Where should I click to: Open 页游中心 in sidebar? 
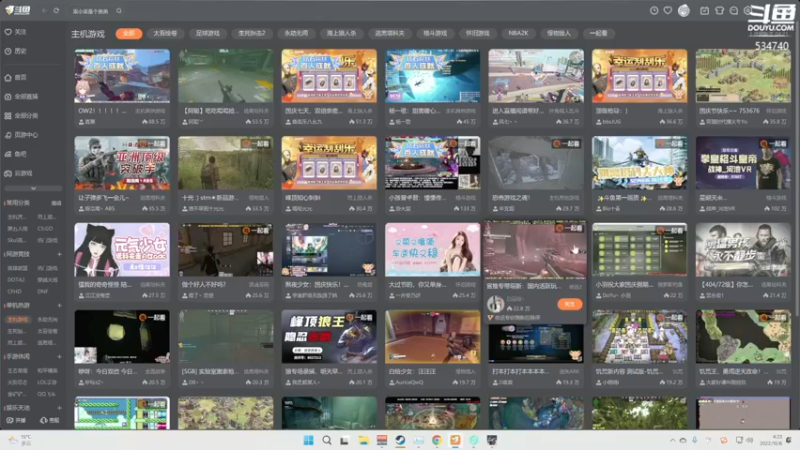[21, 135]
